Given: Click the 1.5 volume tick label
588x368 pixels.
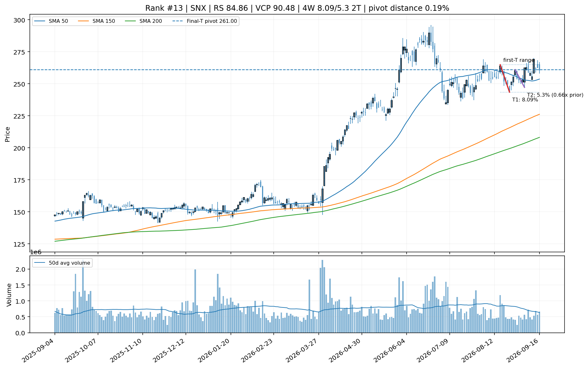Looking at the screenshot, I should pos(21,285).
